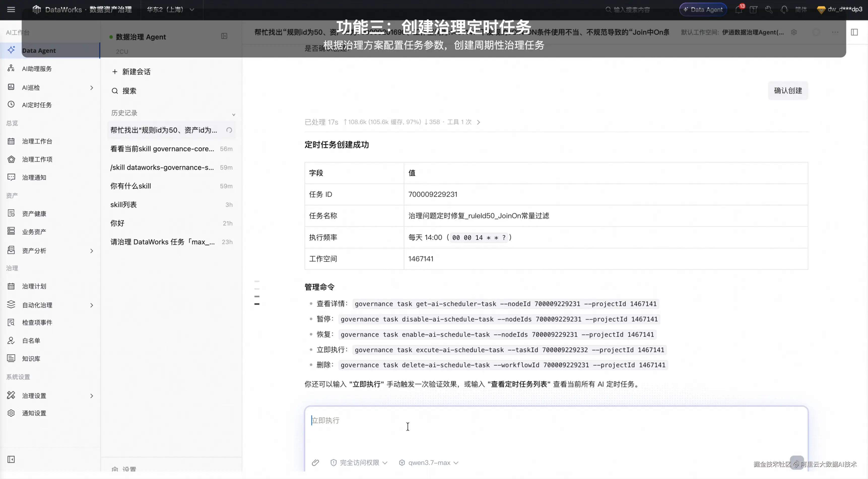Open the hamburger main menu
Viewport: 868px width, 479px height.
11,9
